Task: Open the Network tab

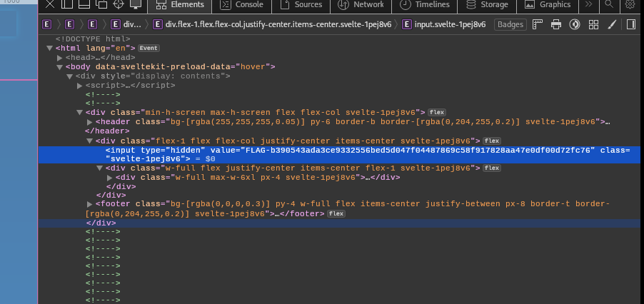Action: pos(360,5)
